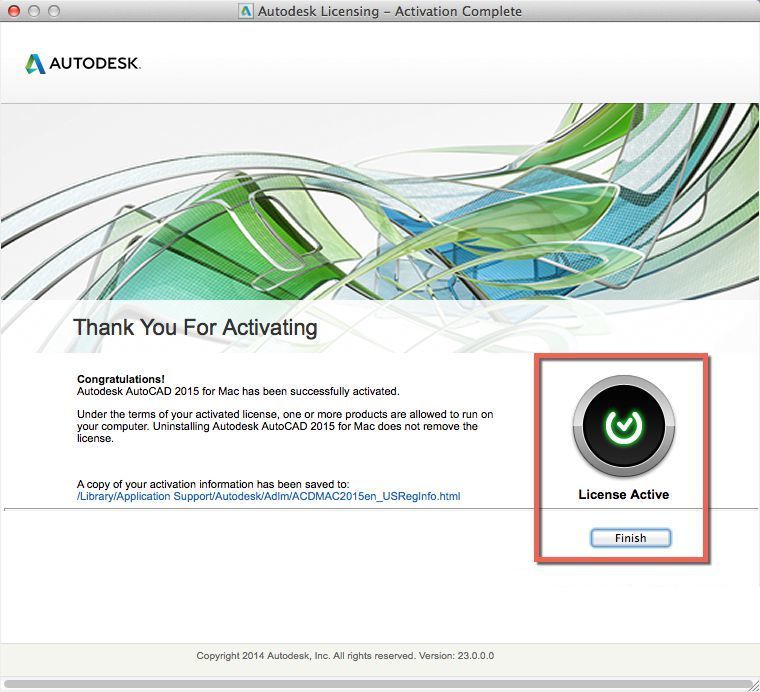760x692 pixels.
Task: Click 'A copy of your activation information' text
Action: pos(213,484)
